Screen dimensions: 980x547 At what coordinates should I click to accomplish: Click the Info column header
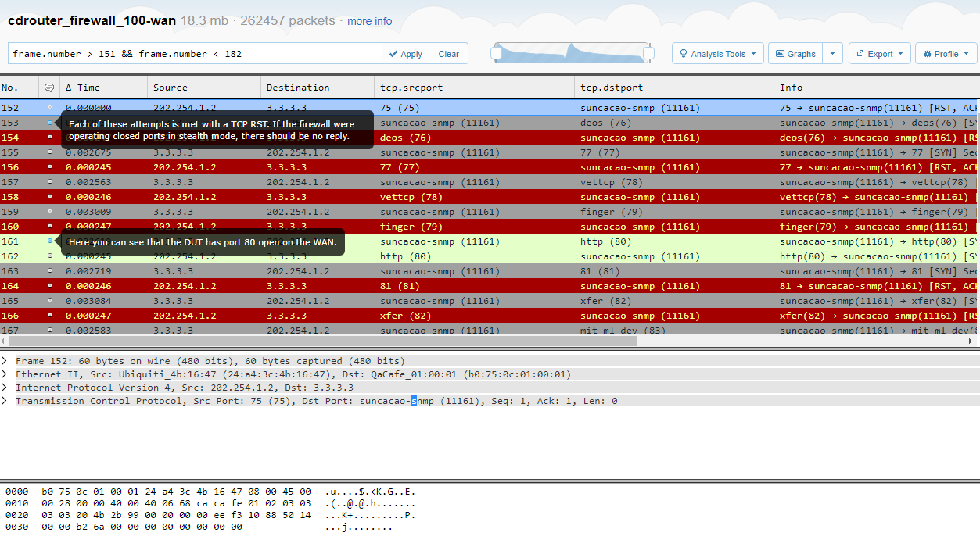click(x=877, y=88)
